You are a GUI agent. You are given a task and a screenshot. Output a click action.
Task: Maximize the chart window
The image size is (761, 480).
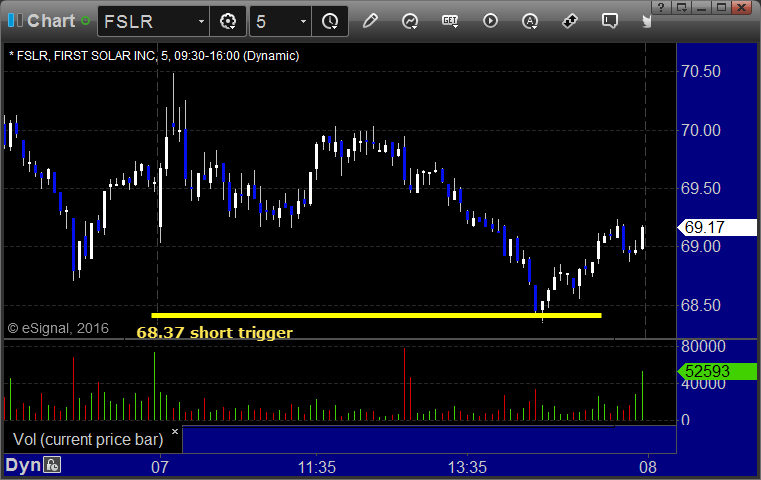coord(722,7)
